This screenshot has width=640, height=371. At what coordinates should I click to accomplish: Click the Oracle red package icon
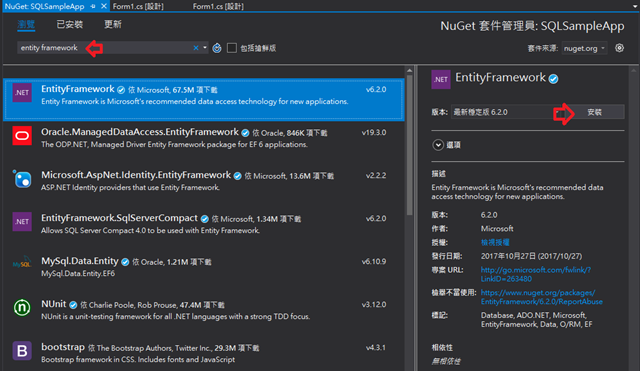click(22, 136)
